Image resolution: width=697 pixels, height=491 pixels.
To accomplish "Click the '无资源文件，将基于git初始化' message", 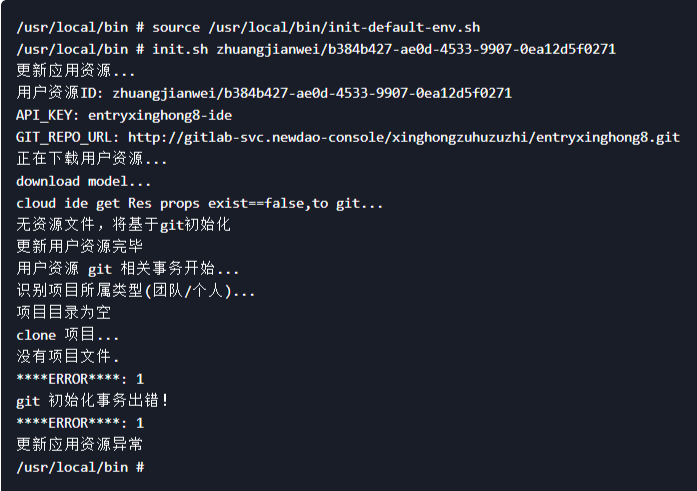I will (x=123, y=225).
